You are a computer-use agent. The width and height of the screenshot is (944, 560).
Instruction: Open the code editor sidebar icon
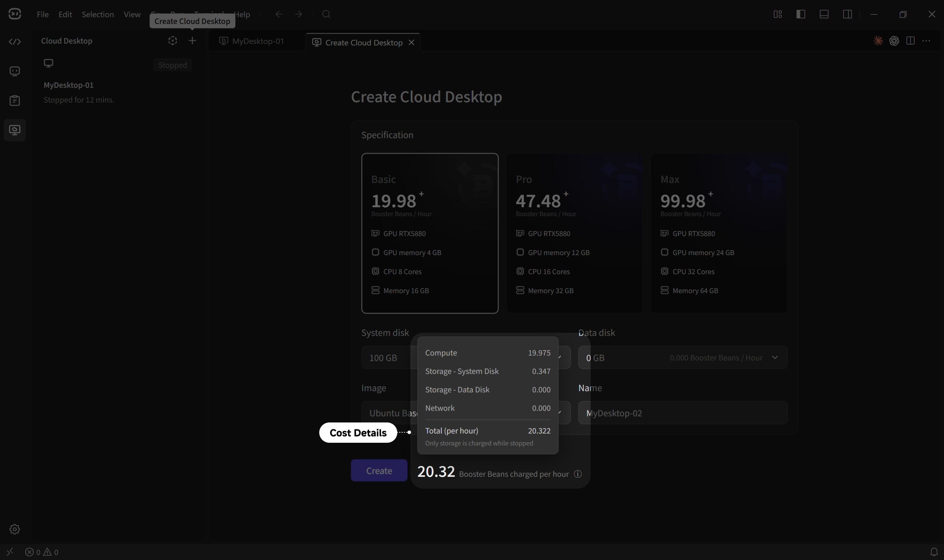(15, 42)
